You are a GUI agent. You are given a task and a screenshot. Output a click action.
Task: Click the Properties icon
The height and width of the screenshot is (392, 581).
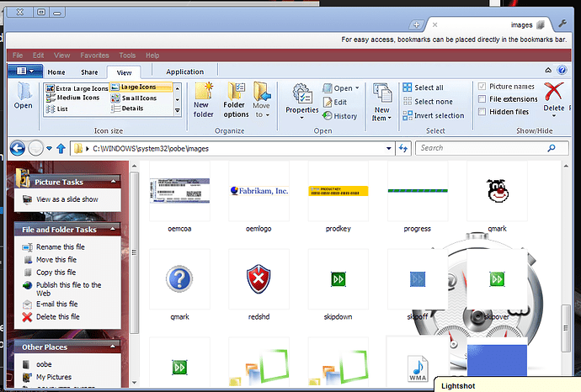[x=302, y=94]
